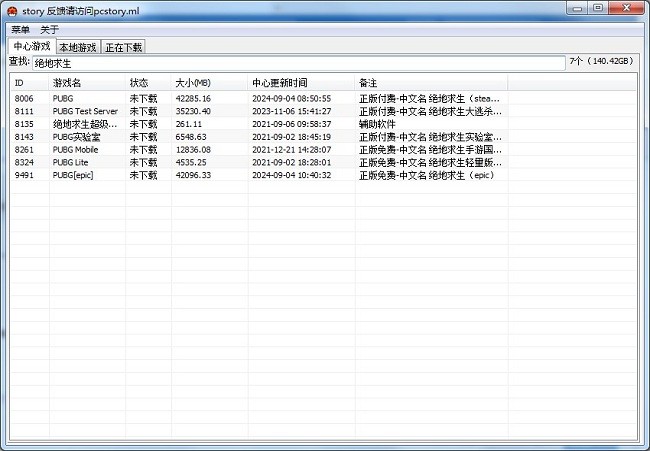Click the 查找 search field containing 绝地求生

coord(297,63)
